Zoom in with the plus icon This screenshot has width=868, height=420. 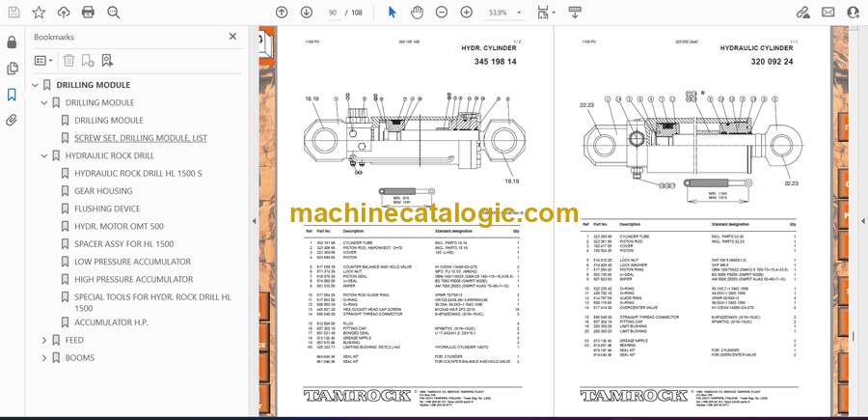pyautogui.click(x=467, y=13)
